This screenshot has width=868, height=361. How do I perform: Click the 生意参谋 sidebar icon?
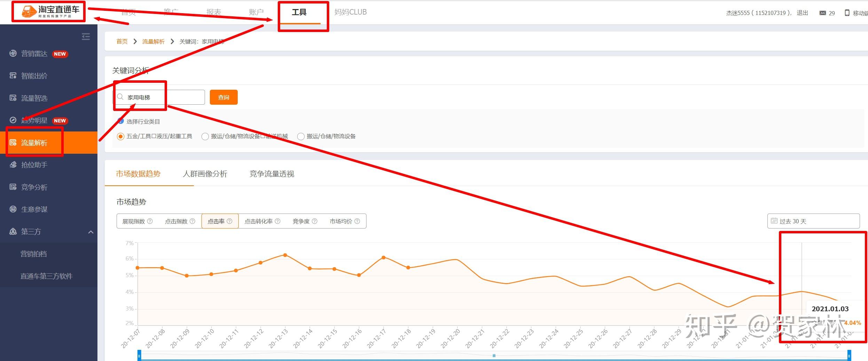pos(13,209)
